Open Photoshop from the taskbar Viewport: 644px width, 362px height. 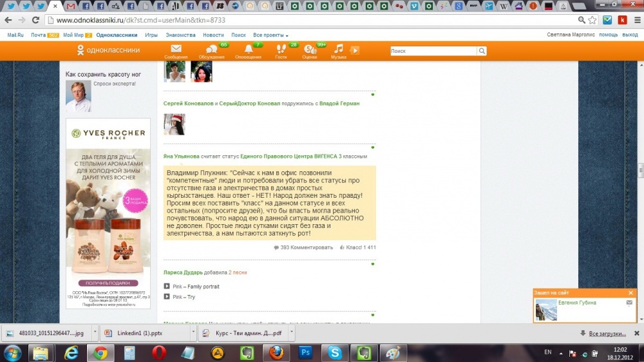click(305, 352)
